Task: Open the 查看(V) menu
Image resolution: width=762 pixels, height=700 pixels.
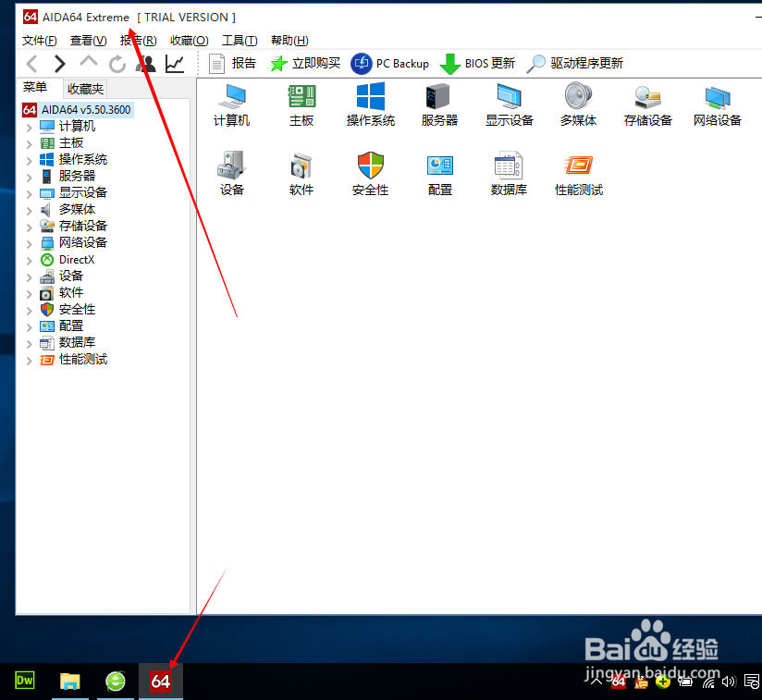Action: pos(89,41)
